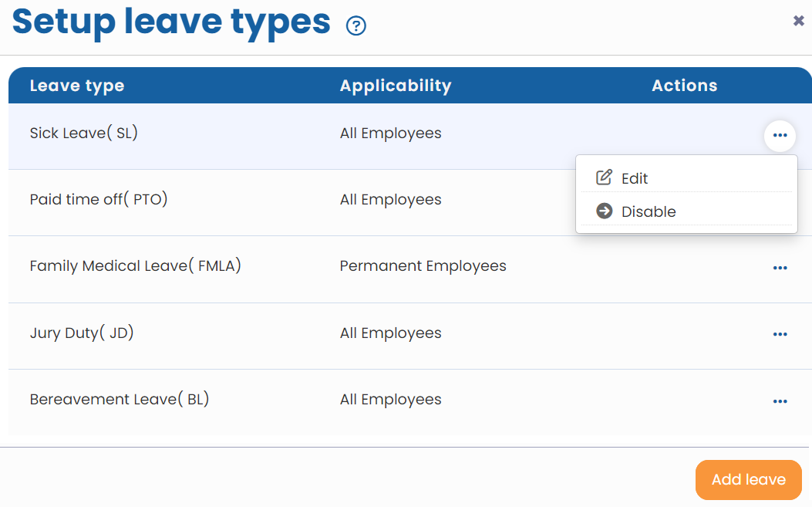This screenshot has height=507, width=812.
Task: Select the Sick Leave( SL) row name
Action: coord(83,133)
